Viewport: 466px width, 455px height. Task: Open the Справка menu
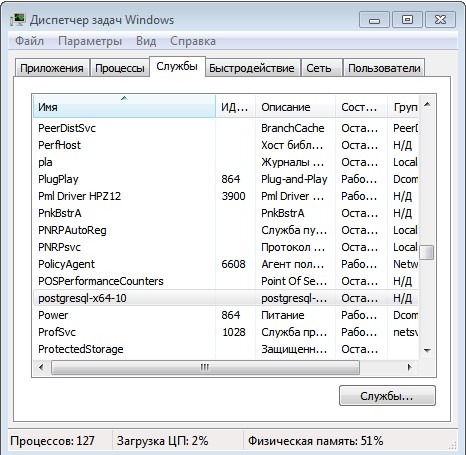pos(193,41)
